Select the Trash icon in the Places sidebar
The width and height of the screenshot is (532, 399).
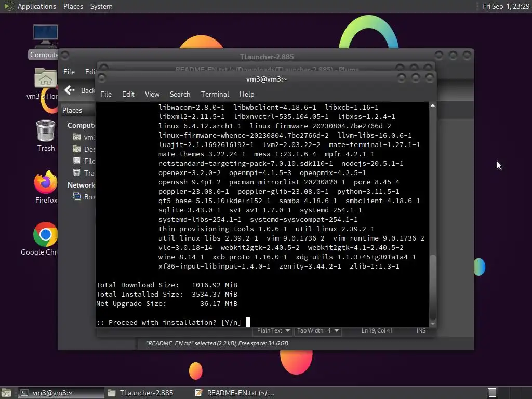click(x=77, y=172)
